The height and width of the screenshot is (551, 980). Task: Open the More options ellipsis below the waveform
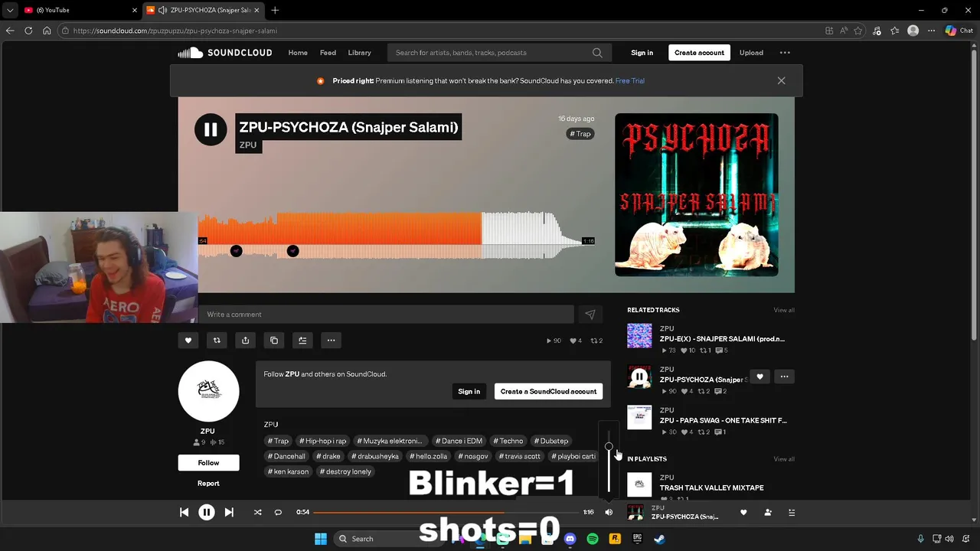coord(331,341)
